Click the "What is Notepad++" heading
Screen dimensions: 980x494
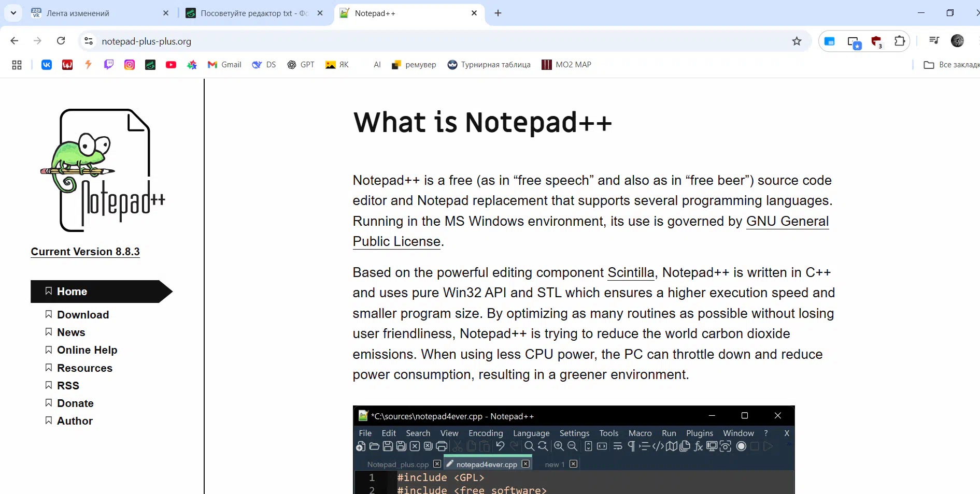482,123
